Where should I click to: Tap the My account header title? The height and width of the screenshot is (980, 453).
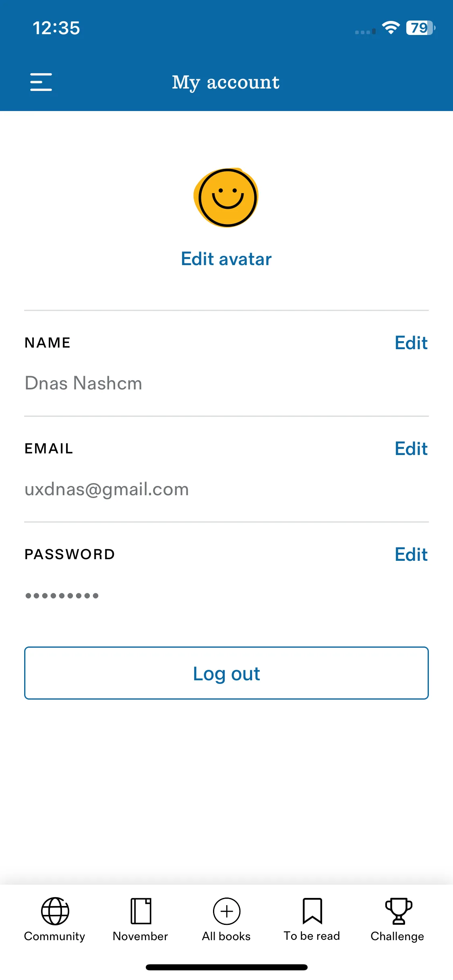click(226, 82)
